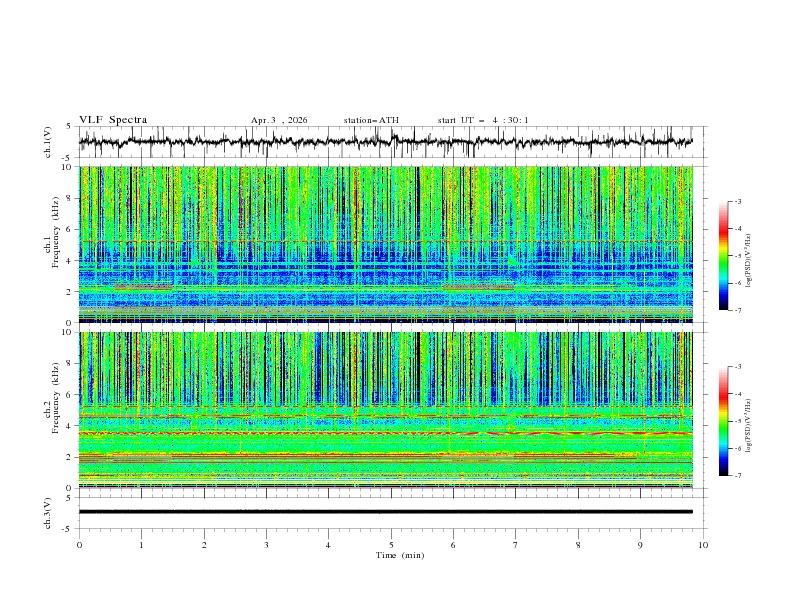Click the 'VLF Spectra' title text

pyautogui.click(x=113, y=120)
